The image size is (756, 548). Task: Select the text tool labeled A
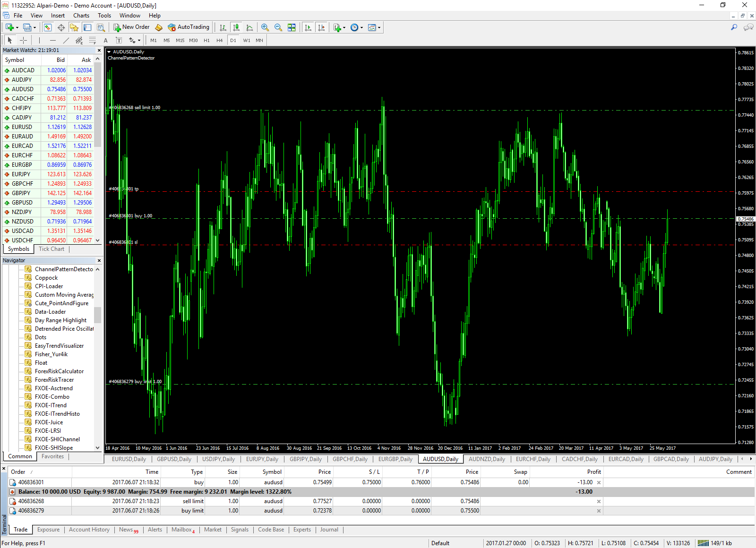pyautogui.click(x=106, y=40)
